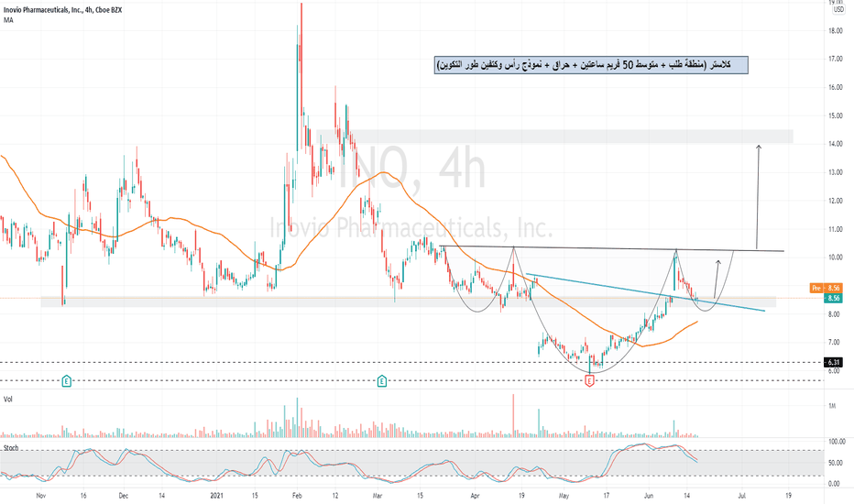The height and width of the screenshot is (504, 854).
Task: Click the 17.00 price axis label
Action: coord(835,59)
